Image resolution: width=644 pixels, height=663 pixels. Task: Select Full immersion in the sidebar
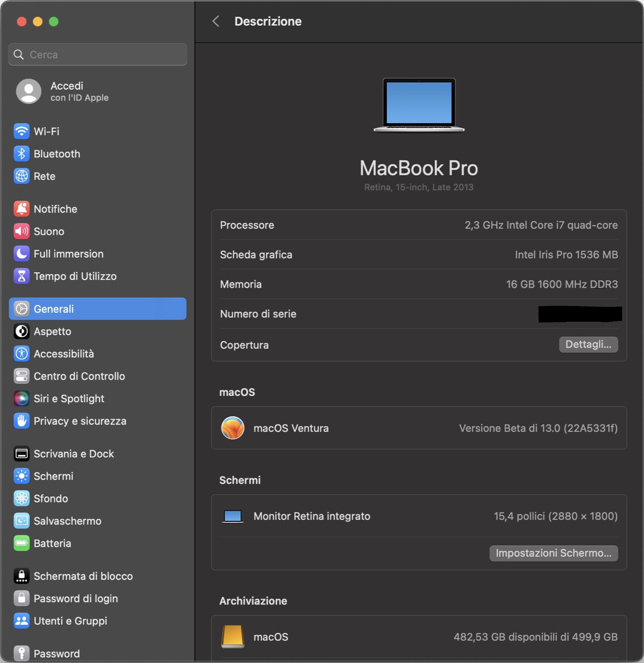pyautogui.click(x=97, y=254)
